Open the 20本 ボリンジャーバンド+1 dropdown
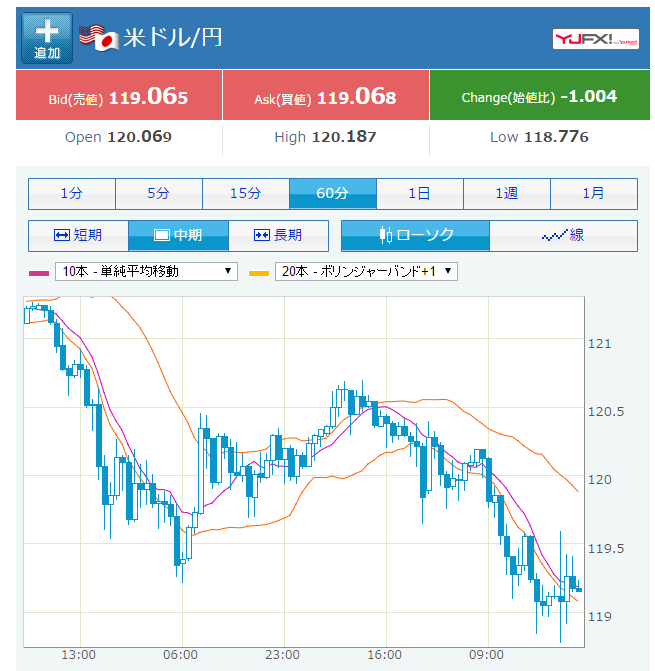This screenshot has height=671, width=655. [367, 271]
